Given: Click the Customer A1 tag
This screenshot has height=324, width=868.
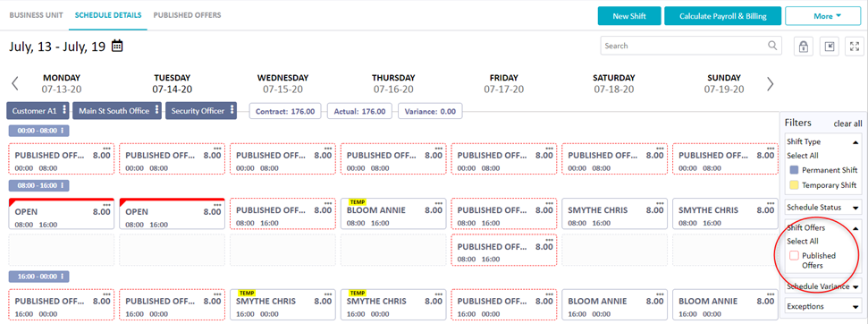Looking at the screenshot, I should [38, 110].
